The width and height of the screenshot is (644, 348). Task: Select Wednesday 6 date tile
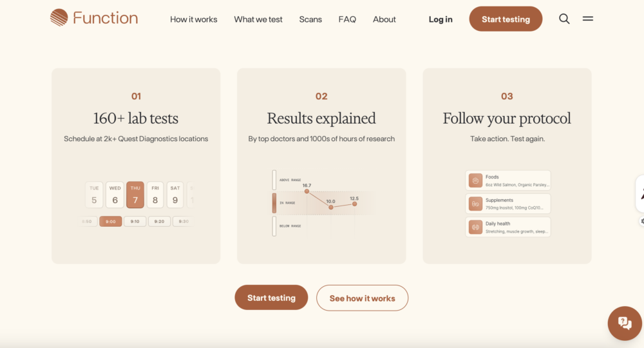pos(115,195)
